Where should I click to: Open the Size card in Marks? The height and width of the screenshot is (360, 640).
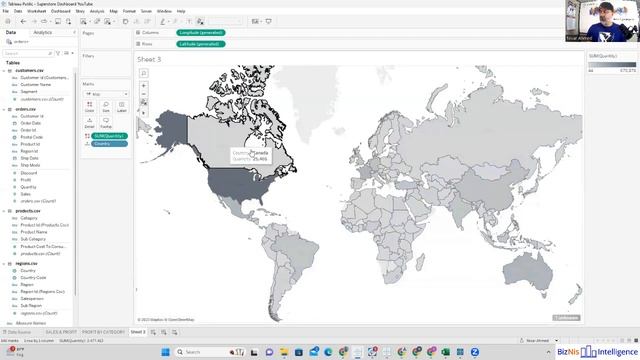[106, 107]
